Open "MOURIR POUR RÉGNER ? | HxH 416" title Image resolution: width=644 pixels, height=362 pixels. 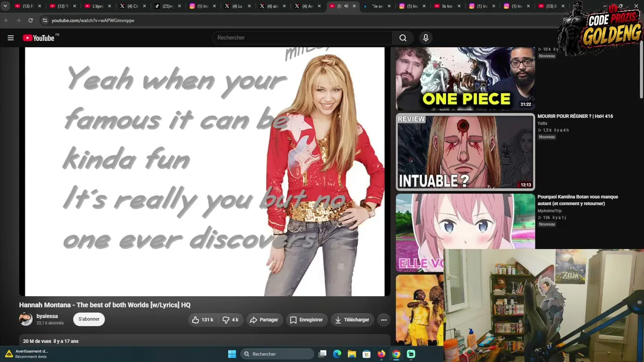coord(575,116)
